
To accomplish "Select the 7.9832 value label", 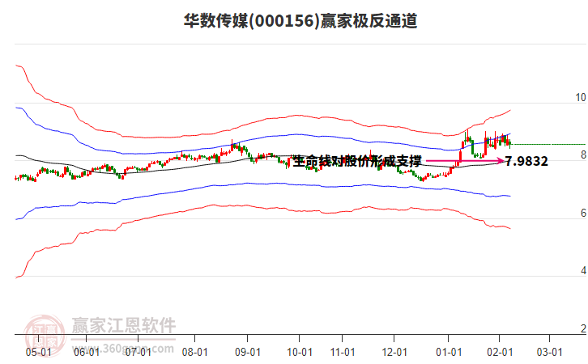I will [x=526, y=162].
